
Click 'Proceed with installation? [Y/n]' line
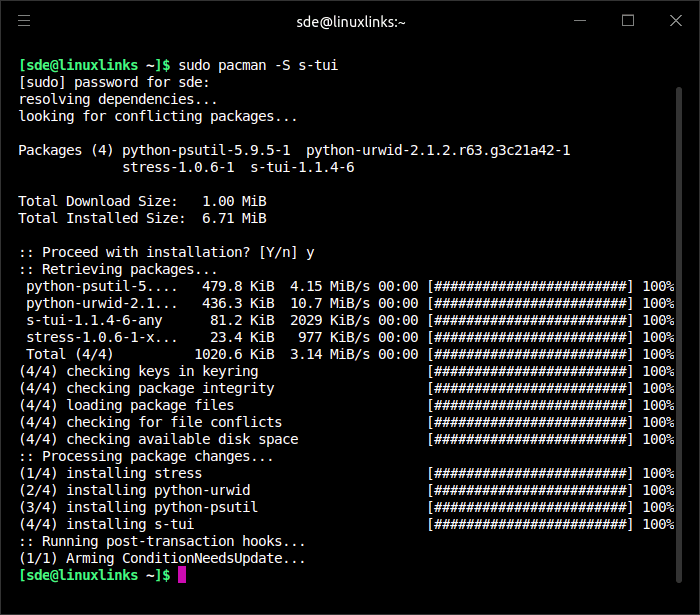tap(167, 252)
